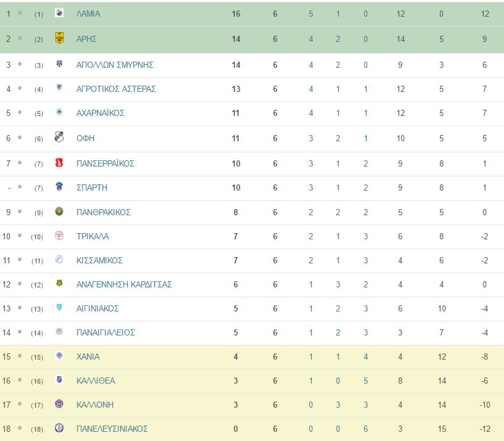Image resolution: width=504 pixels, height=441 pixels.
Task: Click the position dot beside rank 3
Action: 20,64
